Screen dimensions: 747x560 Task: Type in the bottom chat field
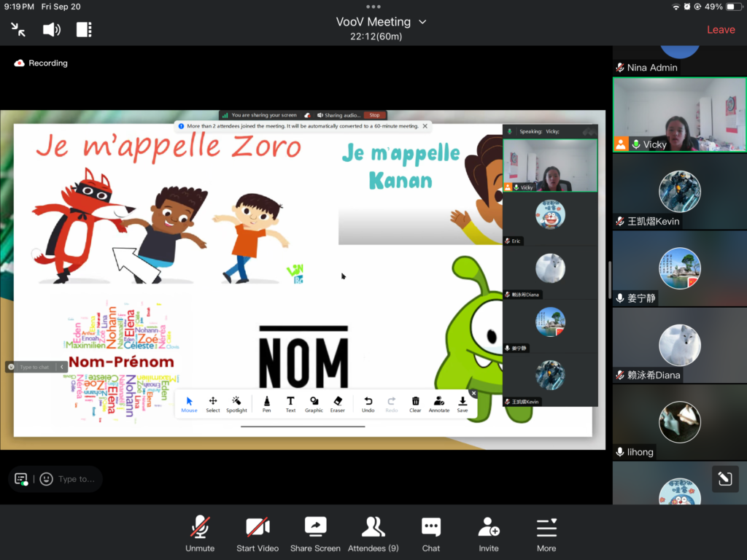77,479
